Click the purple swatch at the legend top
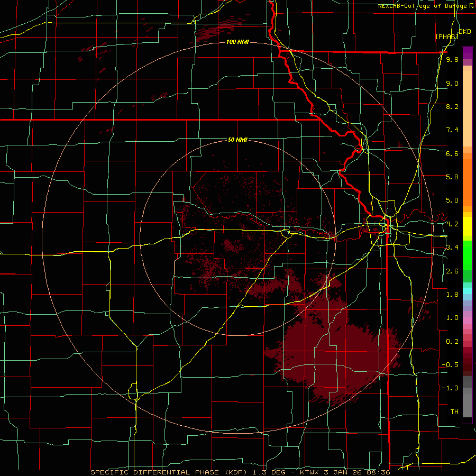476x476 pixels. coord(467,53)
